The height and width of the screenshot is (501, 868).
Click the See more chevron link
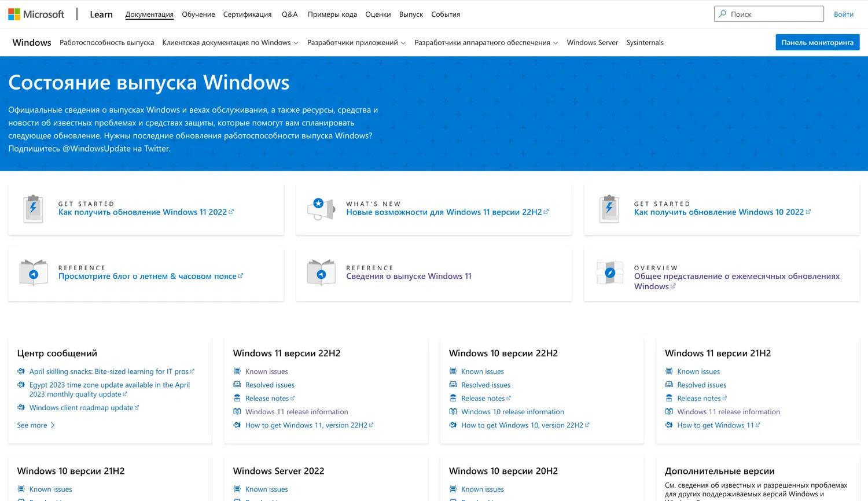36,425
